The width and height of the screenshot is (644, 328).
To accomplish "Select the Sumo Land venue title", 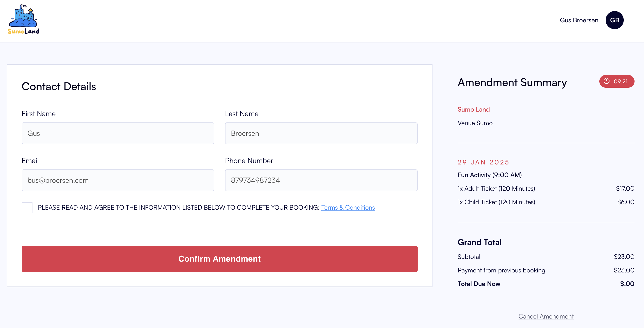I will pos(474,109).
